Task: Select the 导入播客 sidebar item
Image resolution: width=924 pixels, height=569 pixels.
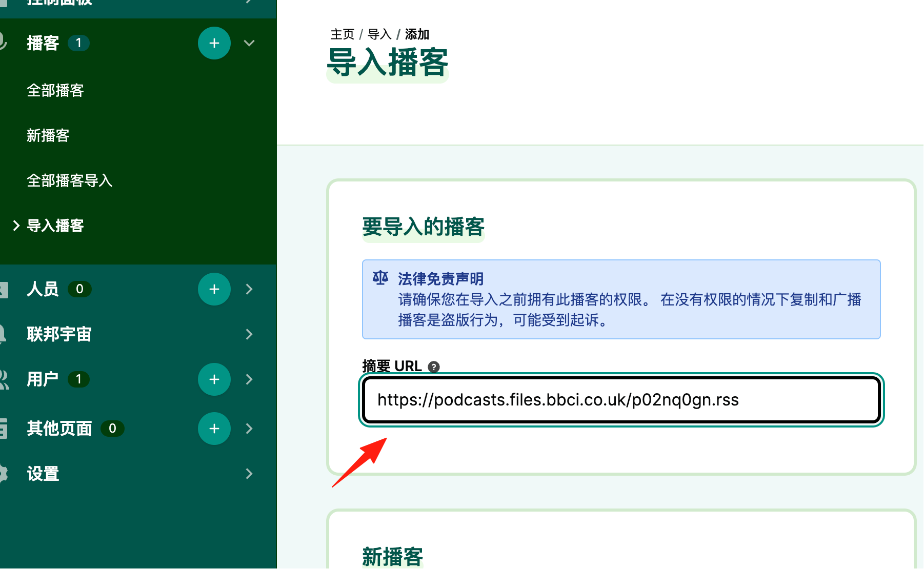Action: coord(55,226)
